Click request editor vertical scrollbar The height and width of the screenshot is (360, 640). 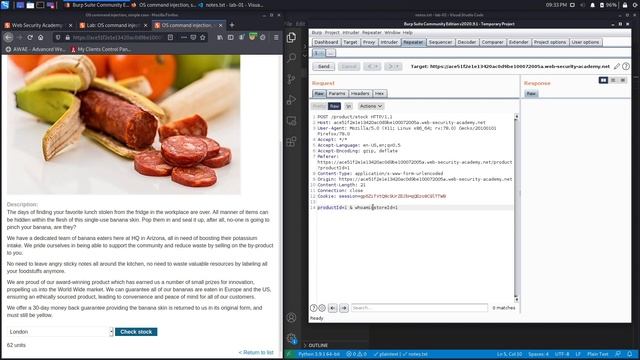516,208
